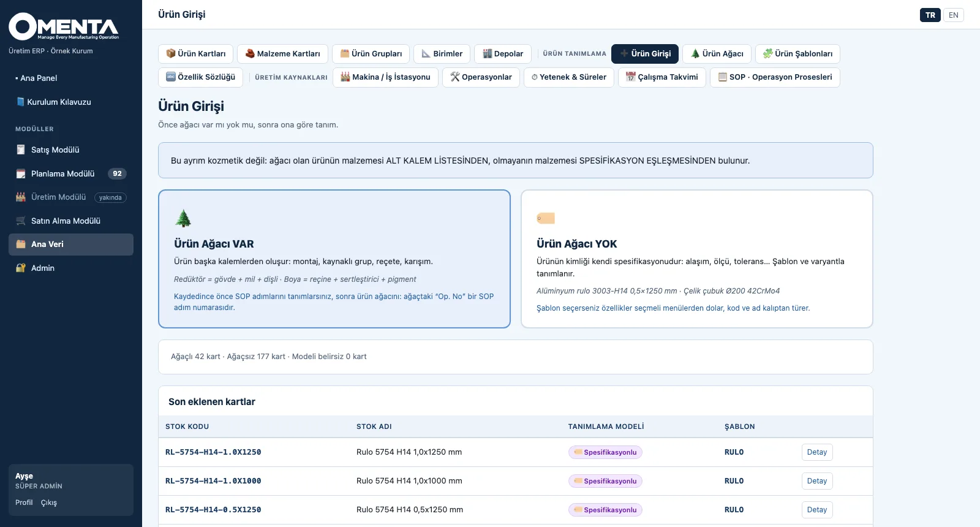Switch language to EN
This screenshot has height=527, width=980.
tap(954, 15)
